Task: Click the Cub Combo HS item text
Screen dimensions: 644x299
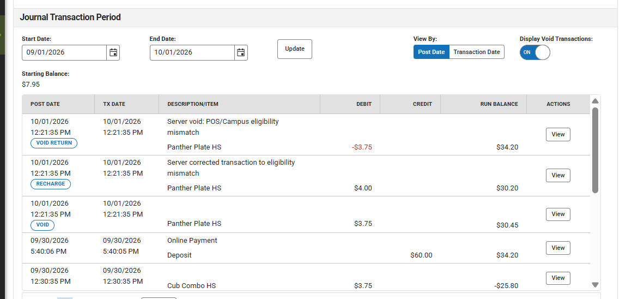Action: pyautogui.click(x=191, y=286)
